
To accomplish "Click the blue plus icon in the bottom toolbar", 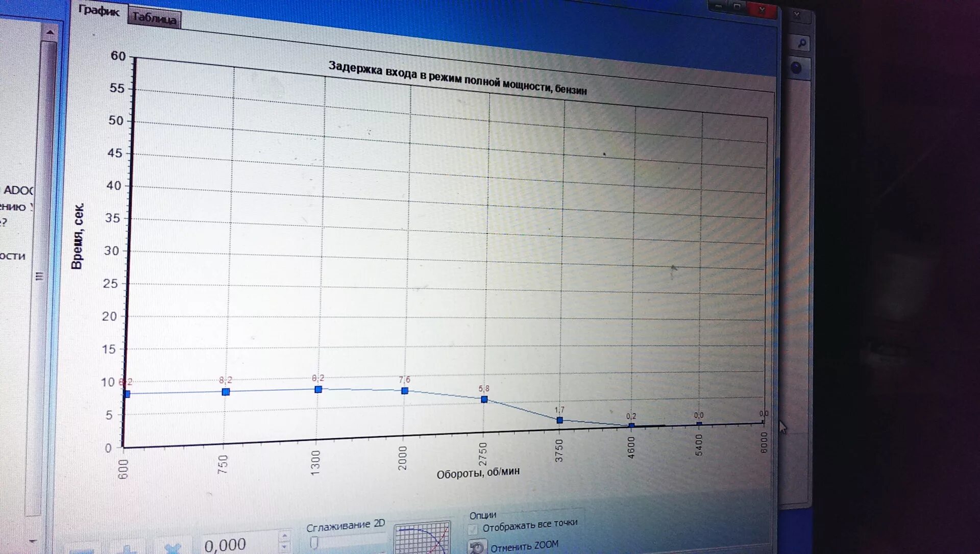I will (128, 549).
